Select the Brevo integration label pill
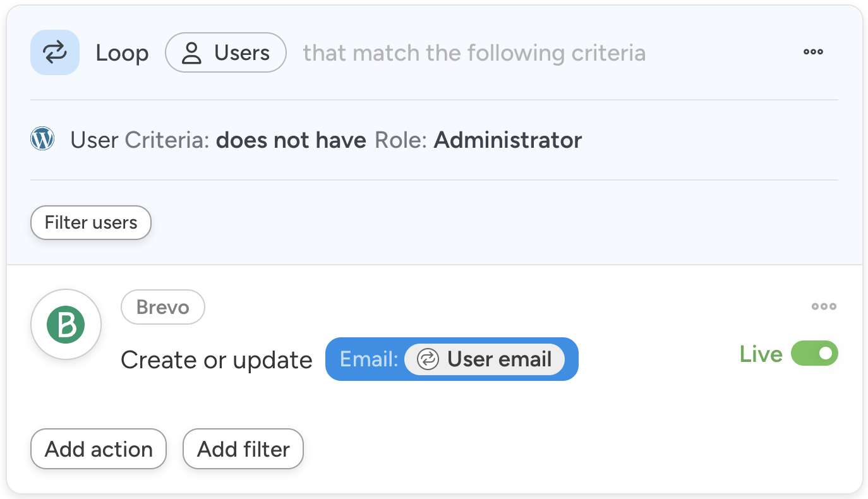This screenshot has height=499, width=868. point(163,308)
